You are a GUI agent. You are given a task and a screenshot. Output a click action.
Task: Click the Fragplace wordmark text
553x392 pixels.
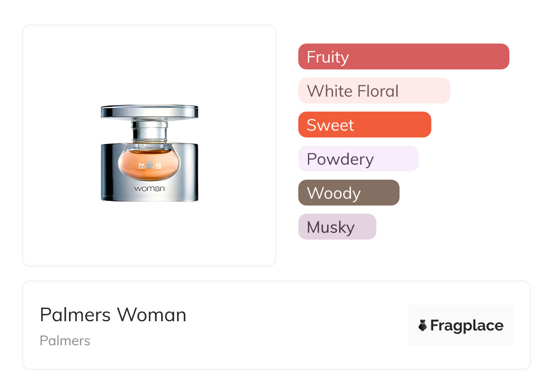tap(467, 325)
